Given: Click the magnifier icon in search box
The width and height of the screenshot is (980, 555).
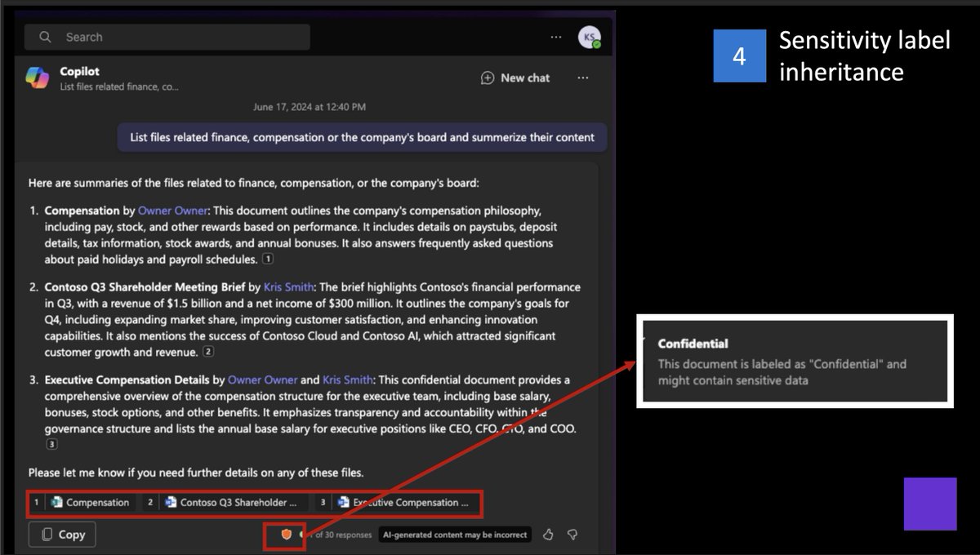Looking at the screenshot, I should click(45, 37).
